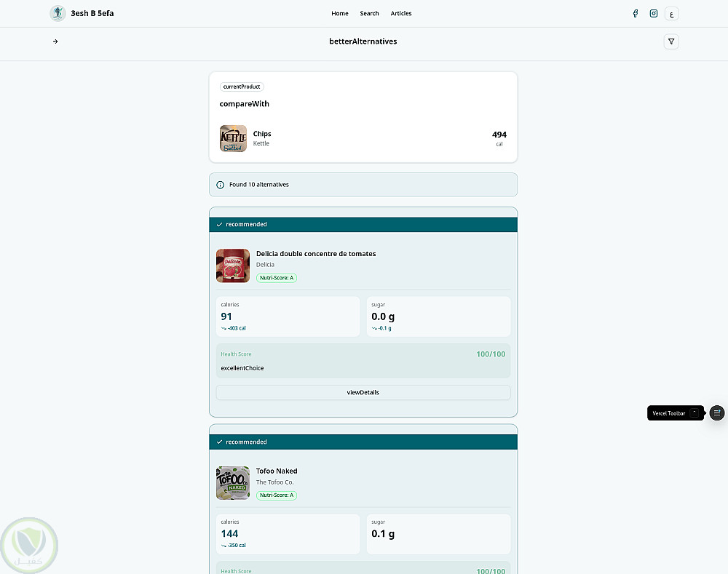Click the betterAlternatives page heading
This screenshot has height=574, width=728.
363,41
